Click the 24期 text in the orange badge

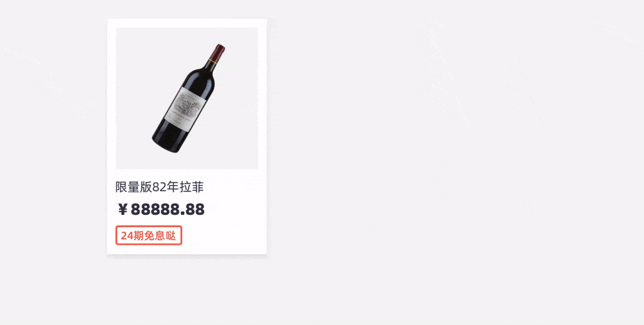(132, 236)
